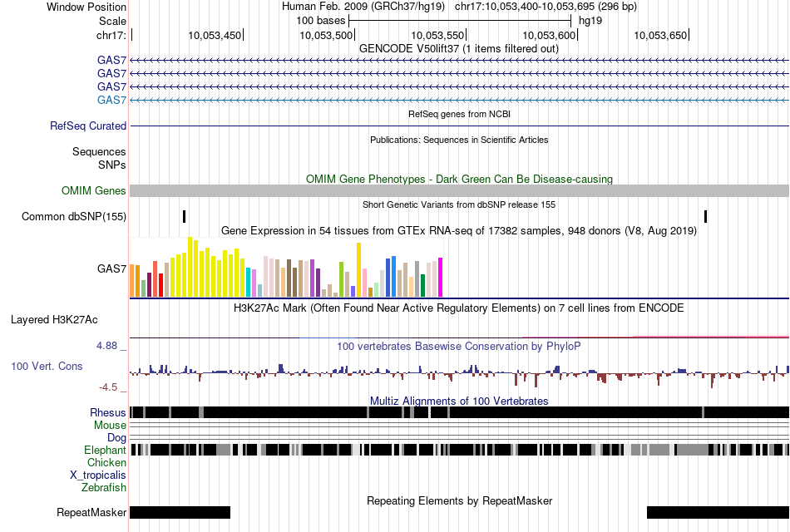Click the chr17:10,053,400-10,053,695 (296 bp) position text
Screen dimensions: 790x532
tap(546, 7)
